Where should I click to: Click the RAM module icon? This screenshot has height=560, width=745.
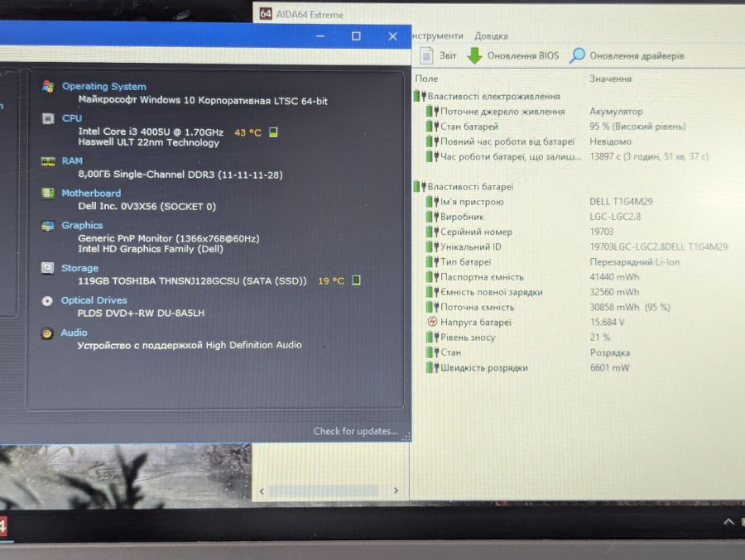[x=48, y=161]
